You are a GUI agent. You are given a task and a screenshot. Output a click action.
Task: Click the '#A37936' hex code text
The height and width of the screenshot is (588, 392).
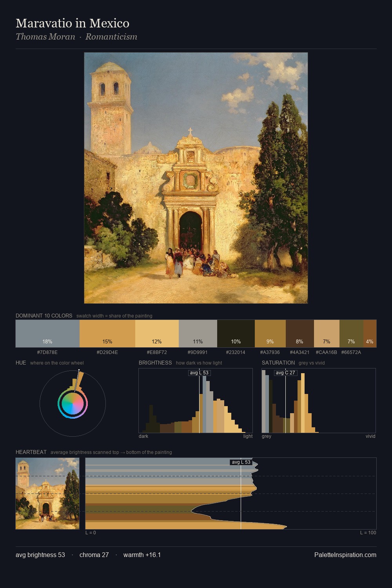[x=270, y=352]
